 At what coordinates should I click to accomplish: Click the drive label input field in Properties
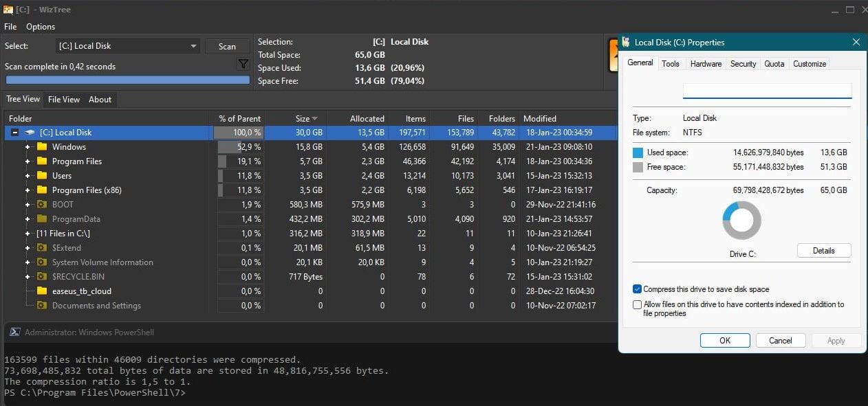(x=767, y=91)
